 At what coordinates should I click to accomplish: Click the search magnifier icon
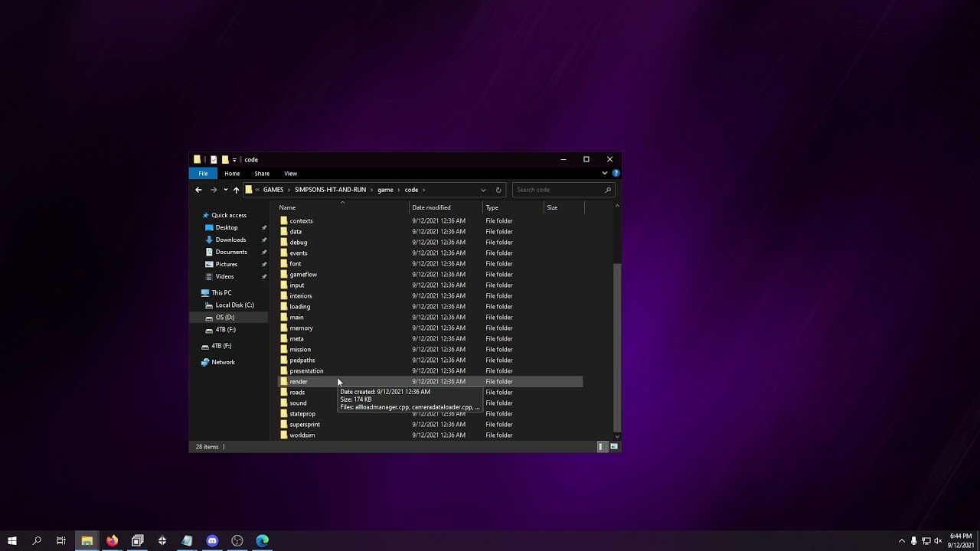[x=608, y=190]
